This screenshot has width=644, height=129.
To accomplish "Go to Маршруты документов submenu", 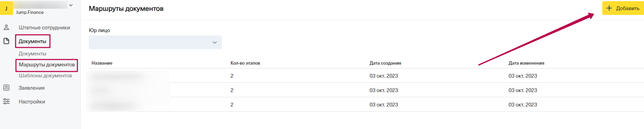I will click(47, 65).
